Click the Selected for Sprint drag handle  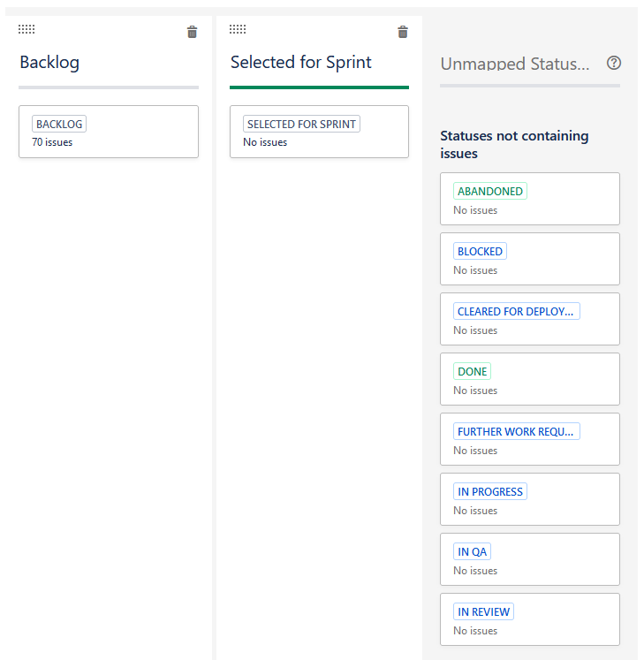[238, 29]
